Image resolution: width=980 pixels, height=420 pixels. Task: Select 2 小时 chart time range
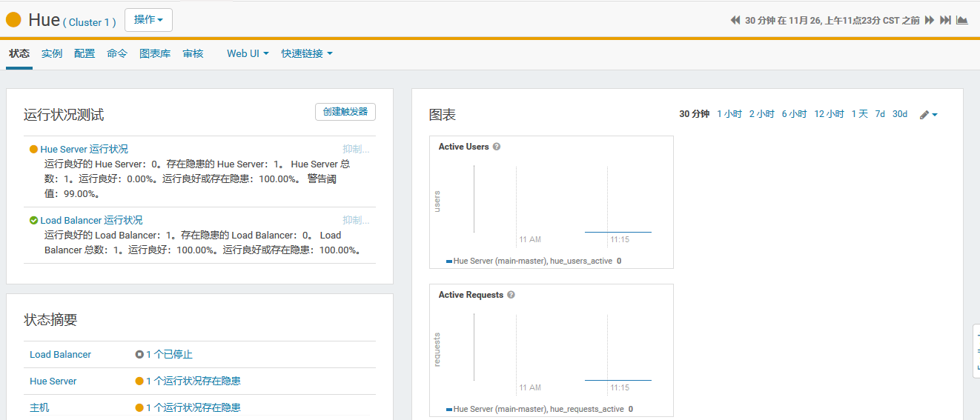pos(761,114)
